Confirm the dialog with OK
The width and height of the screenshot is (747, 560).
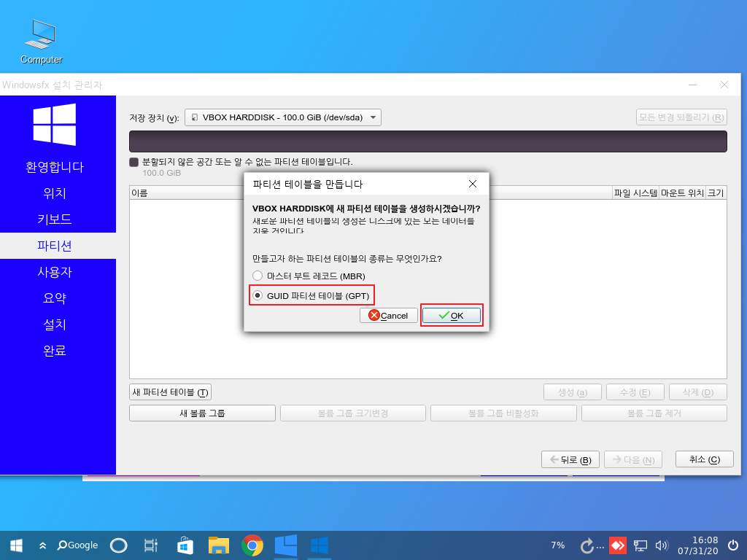pos(451,315)
